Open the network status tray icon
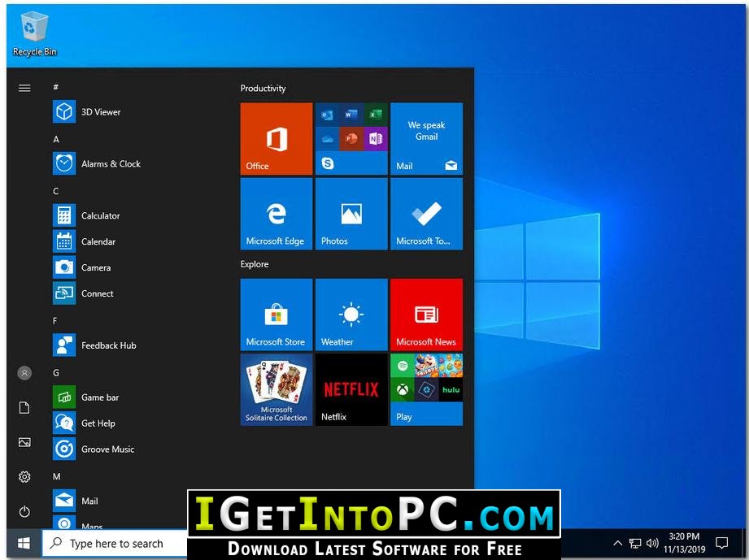The height and width of the screenshot is (560, 749). pos(635,543)
